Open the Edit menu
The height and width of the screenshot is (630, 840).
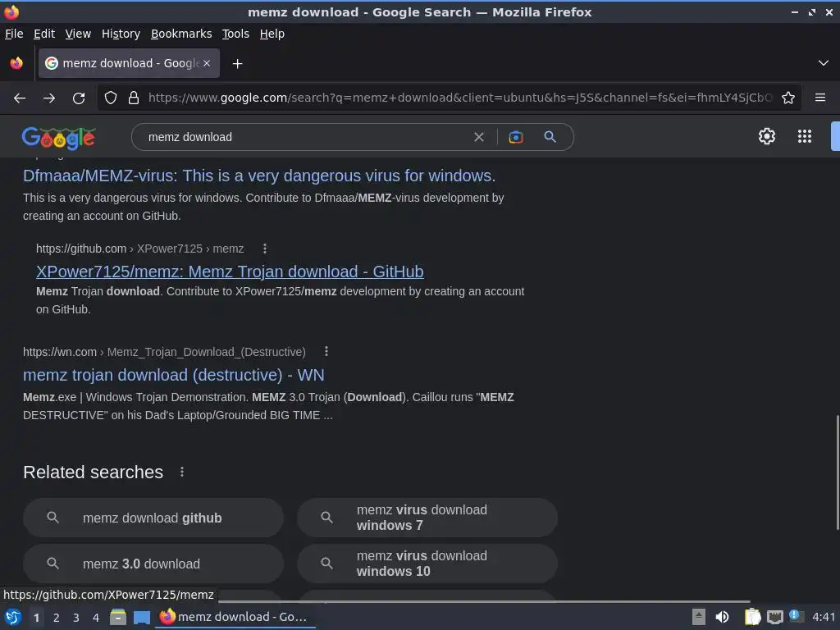[44, 34]
